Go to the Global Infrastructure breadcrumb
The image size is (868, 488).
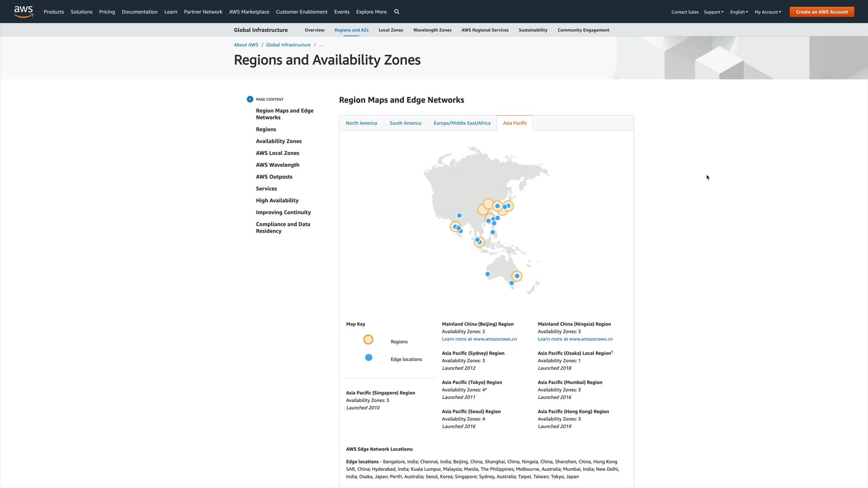pos(288,45)
